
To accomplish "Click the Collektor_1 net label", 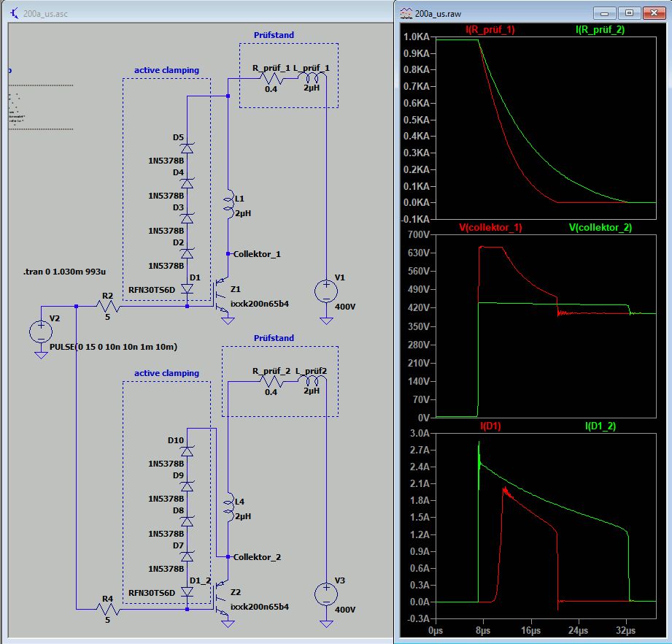I will [258, 254].
